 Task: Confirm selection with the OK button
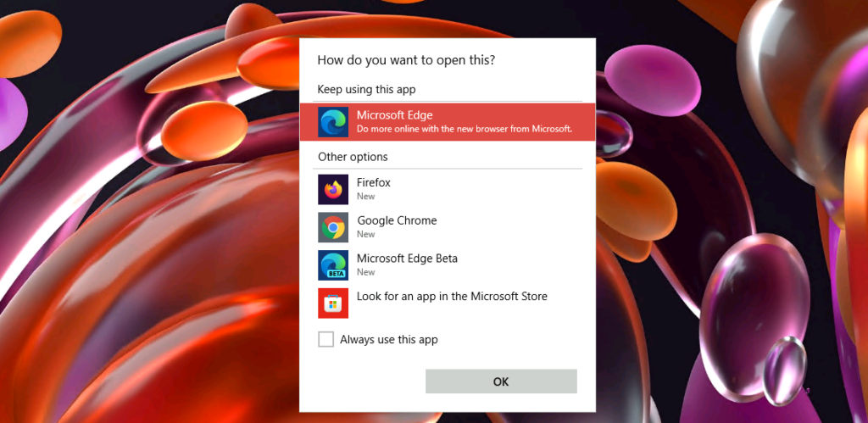tap(501, 381)
